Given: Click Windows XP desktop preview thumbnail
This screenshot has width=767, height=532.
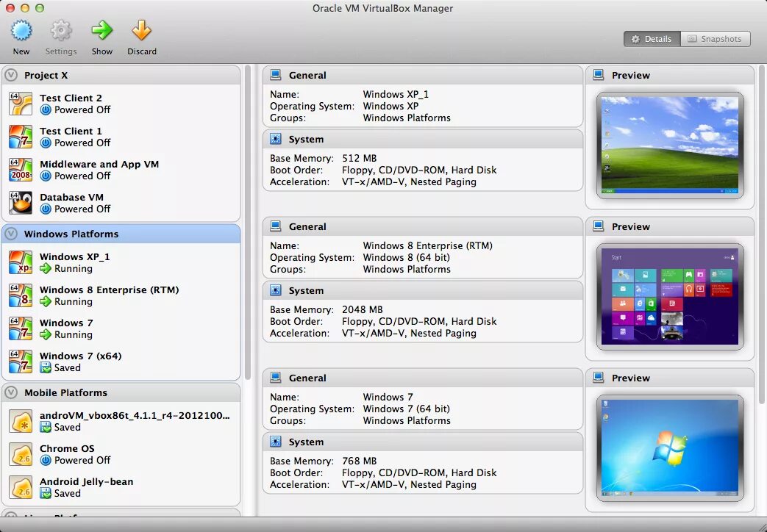Looking at the screenshot, I should (x=670, y=145).
